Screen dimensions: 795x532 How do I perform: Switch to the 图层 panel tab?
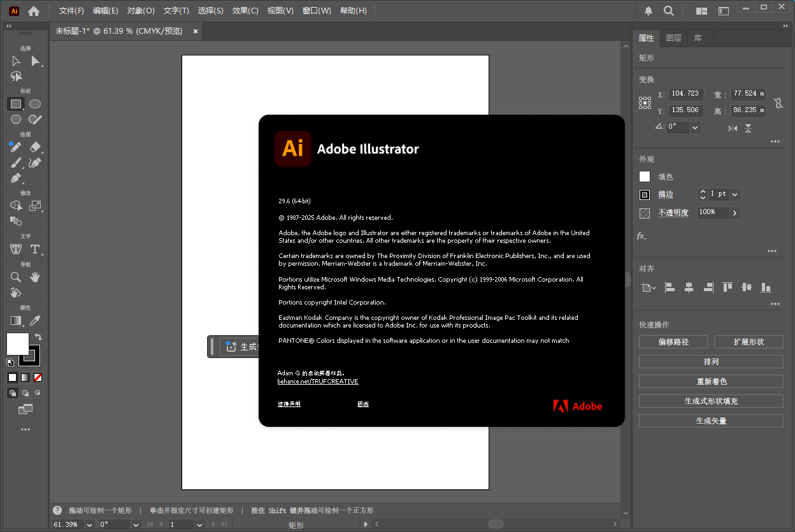673,38
